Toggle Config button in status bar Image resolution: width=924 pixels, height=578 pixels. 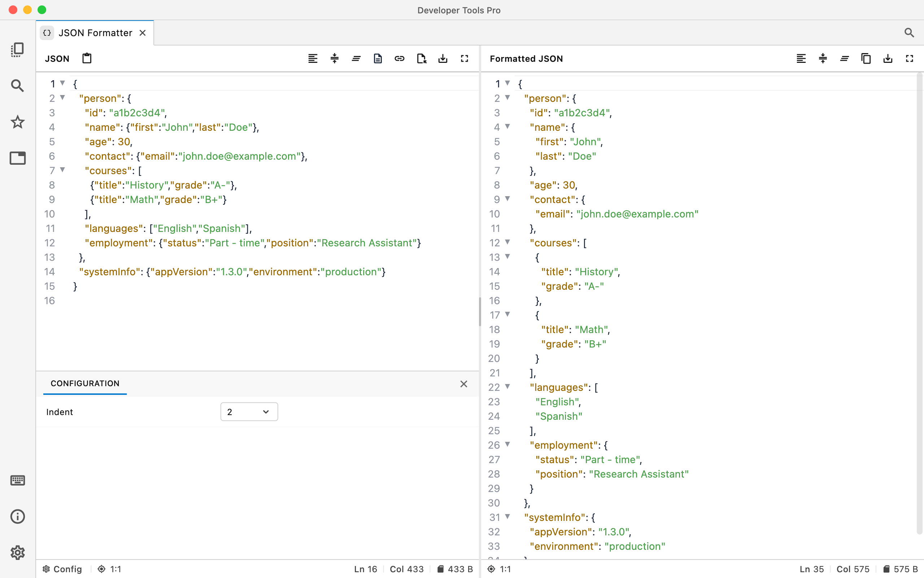62,569
